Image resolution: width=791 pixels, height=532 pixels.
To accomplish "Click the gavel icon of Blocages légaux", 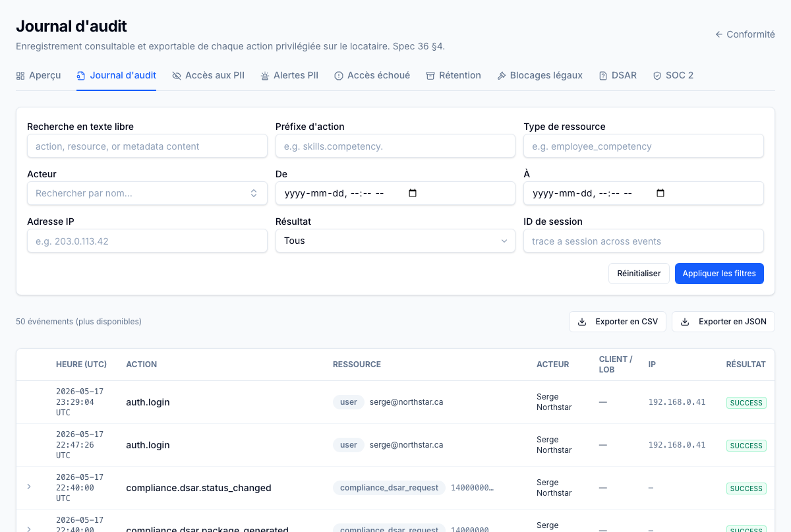I will [x=502, y=76].
